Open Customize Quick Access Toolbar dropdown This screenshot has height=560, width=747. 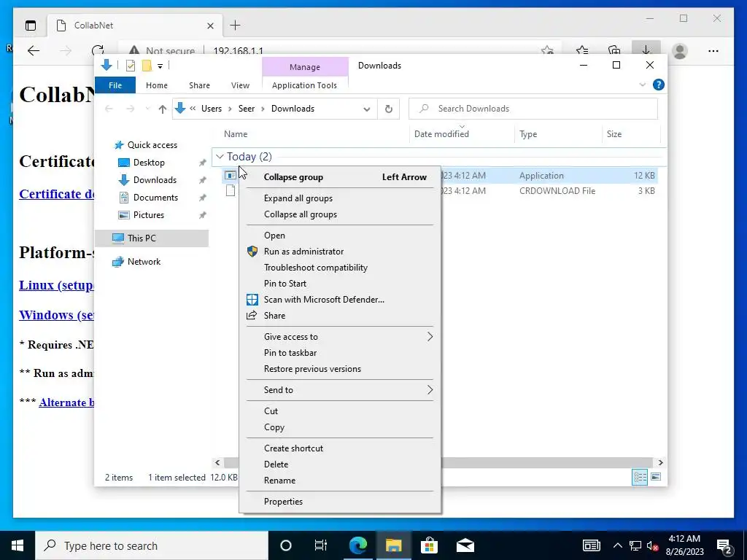[160, 66]
